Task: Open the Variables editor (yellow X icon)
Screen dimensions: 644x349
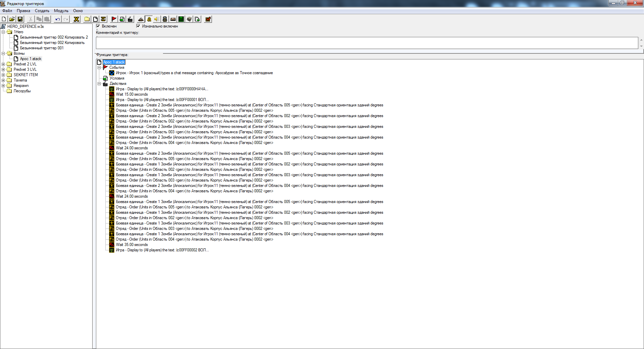Action: coord(76,19)
